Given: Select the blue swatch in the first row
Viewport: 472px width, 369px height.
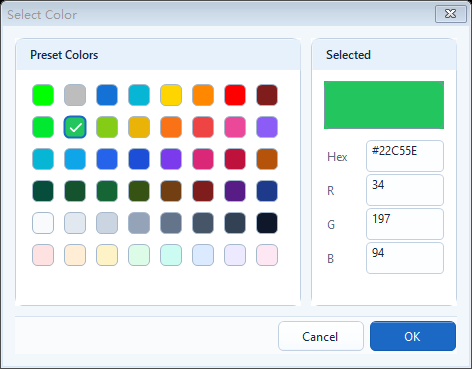Looking at the screenshot, I should [x=107, y=95].
